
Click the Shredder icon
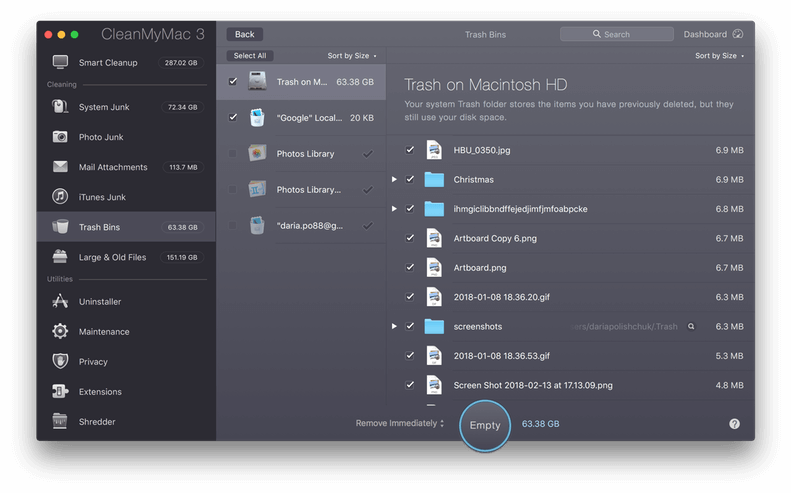click(x=60, y=421)
